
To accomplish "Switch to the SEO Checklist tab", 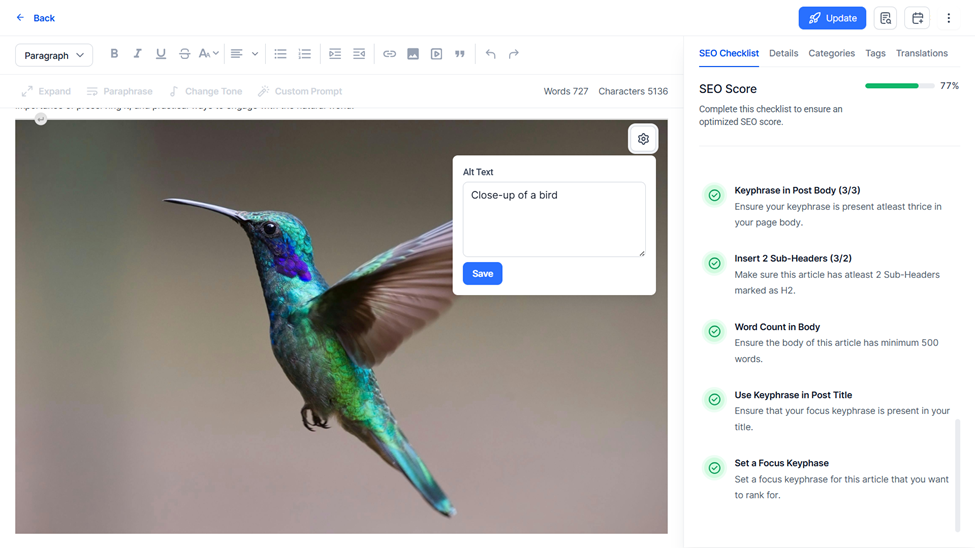I will [729, 53].
